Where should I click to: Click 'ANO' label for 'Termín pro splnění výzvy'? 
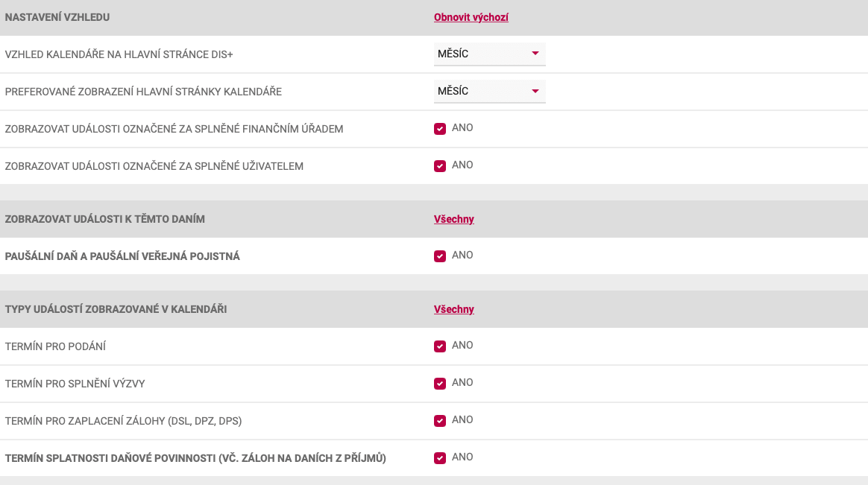coord(462,383)
